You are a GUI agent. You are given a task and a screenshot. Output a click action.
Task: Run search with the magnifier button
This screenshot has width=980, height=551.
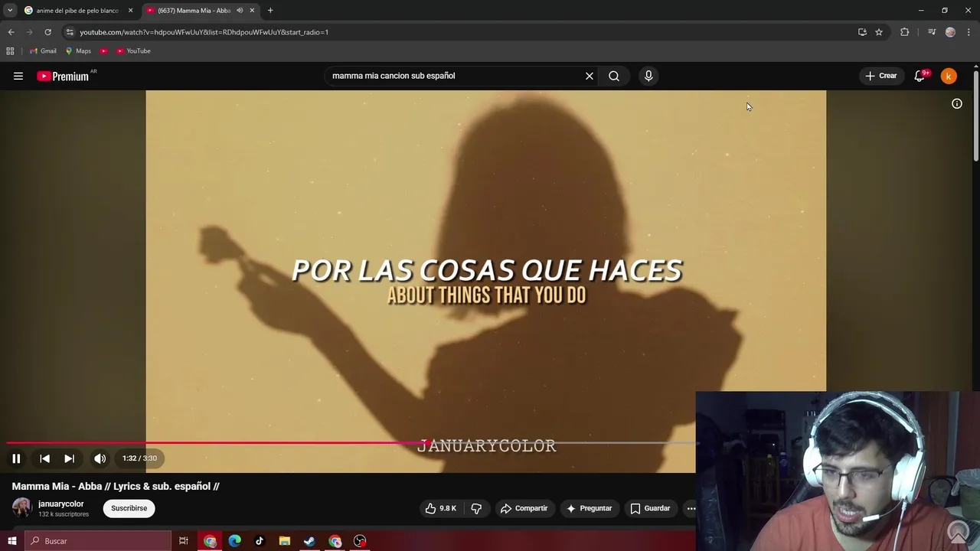pyautogui.click(x=614, y=76)
